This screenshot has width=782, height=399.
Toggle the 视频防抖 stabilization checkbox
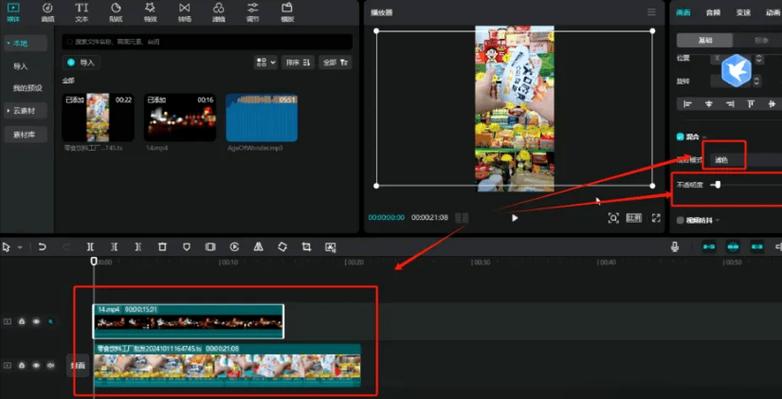680,220
